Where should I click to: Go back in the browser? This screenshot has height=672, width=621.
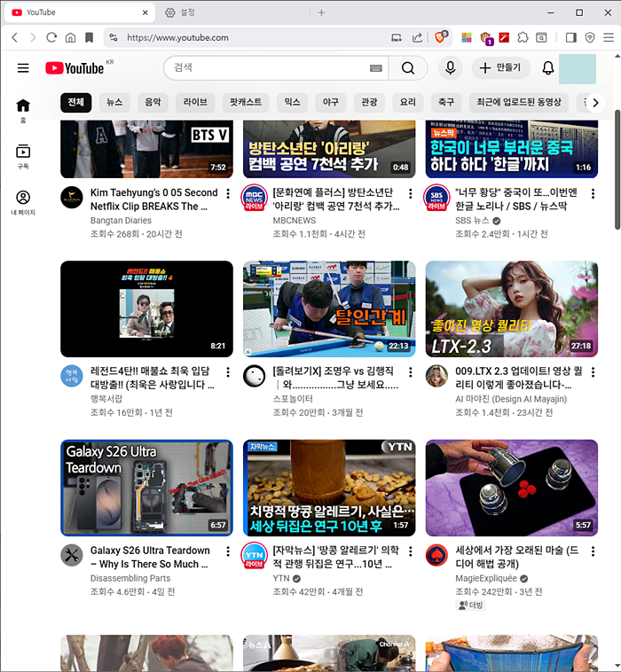[x=15, y=38]
